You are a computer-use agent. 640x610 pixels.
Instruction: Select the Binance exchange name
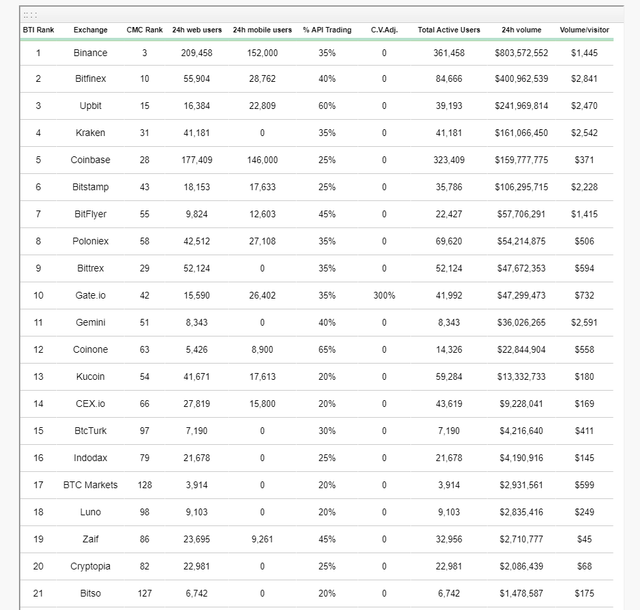click(90, 53)
